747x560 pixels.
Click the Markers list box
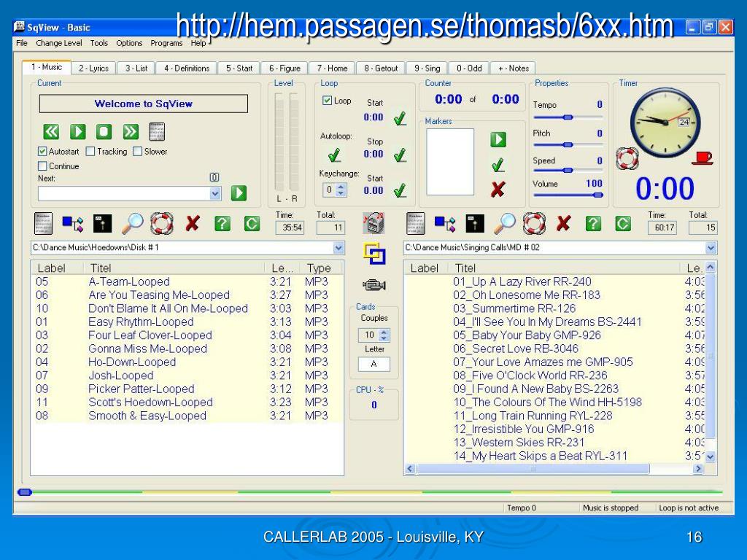[x=449, y=162]
